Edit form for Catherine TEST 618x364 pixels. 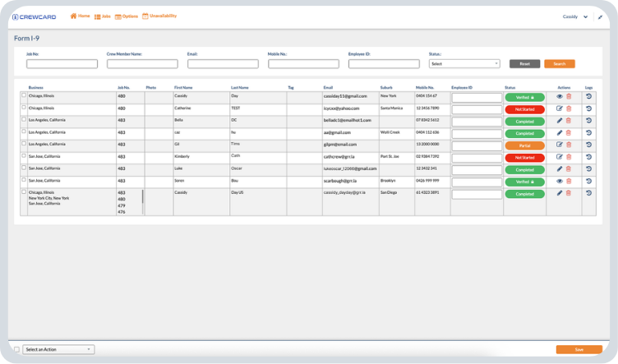(560, 108)
